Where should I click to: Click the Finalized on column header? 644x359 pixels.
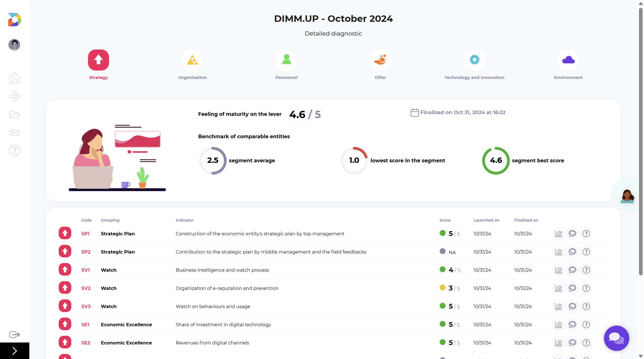pyautogui.click(x=526, y=220)
